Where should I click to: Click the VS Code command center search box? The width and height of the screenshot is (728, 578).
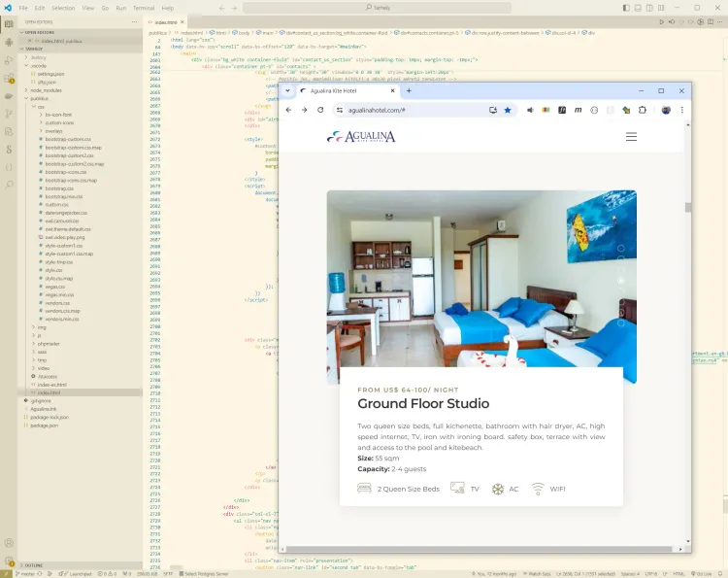377,8
